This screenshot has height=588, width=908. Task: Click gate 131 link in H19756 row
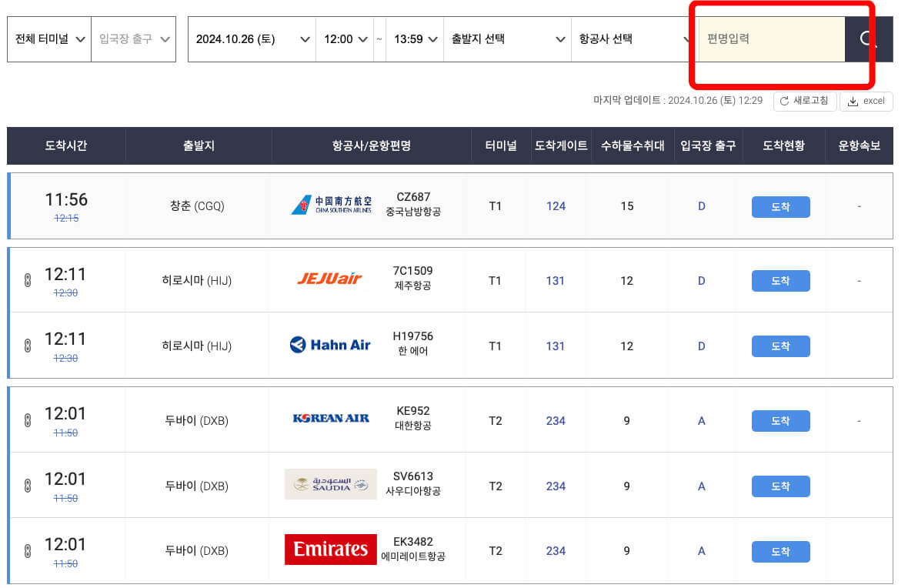coord(556,346)
